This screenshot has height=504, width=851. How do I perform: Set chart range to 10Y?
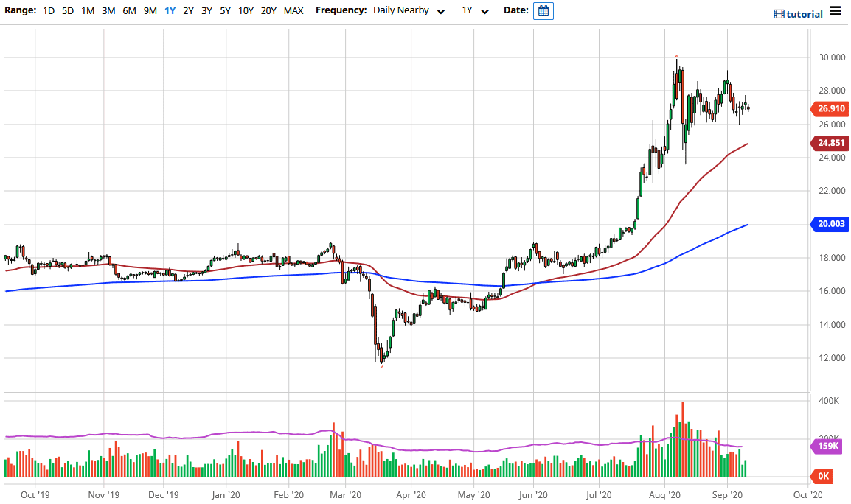click(x=246, y=11)
